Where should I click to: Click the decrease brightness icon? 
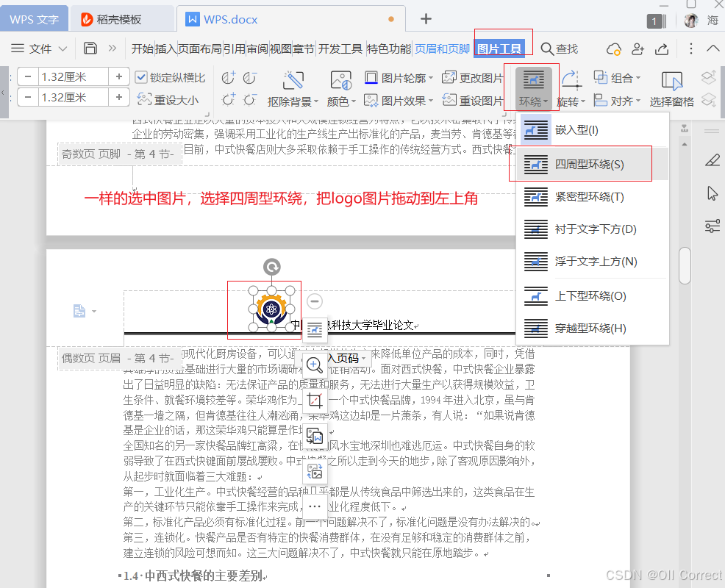(x=250, y=99)
